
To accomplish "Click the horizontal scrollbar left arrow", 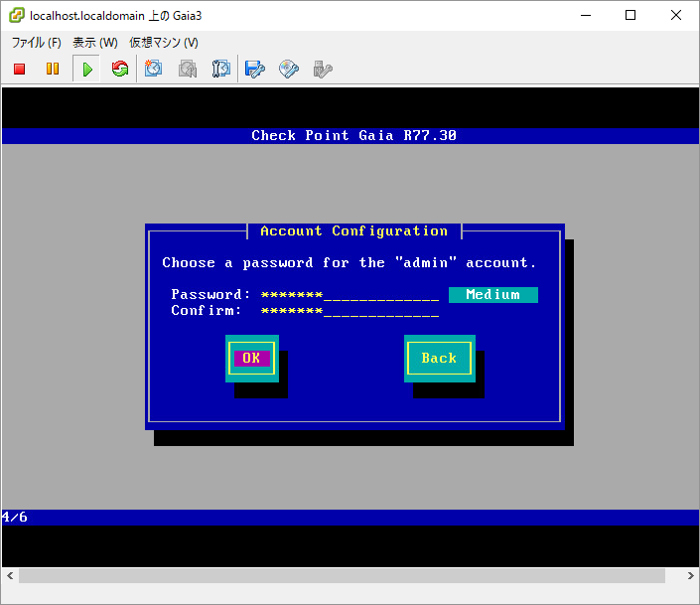I will tap(10, 575).
